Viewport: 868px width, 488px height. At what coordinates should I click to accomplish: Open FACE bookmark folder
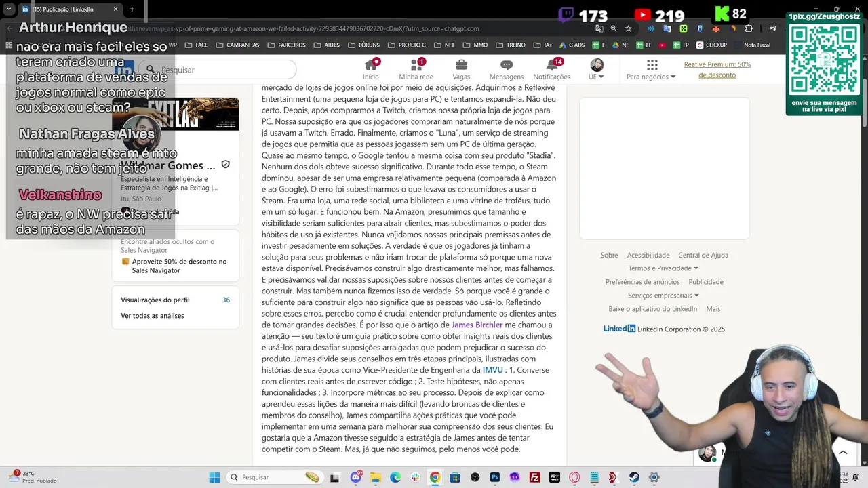tap(196, 45)
